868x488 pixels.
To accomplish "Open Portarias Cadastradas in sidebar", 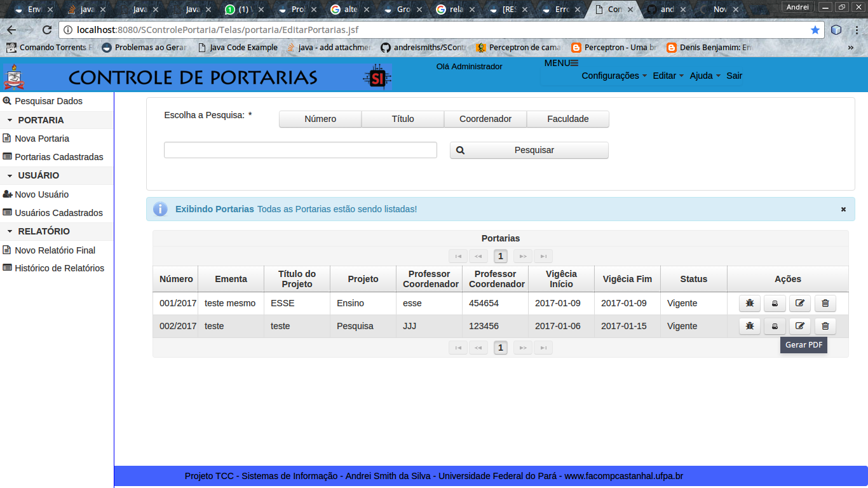I will [x=58, y=157].
